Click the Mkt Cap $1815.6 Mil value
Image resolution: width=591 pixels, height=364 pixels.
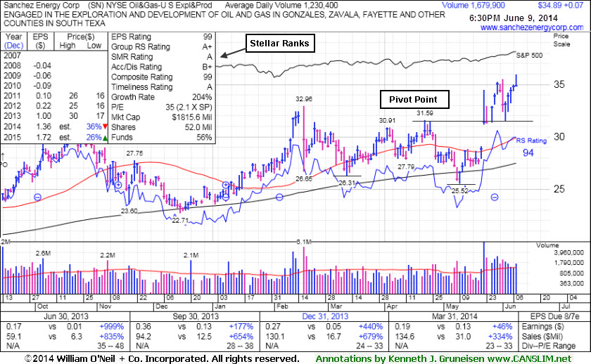point(192,117)
